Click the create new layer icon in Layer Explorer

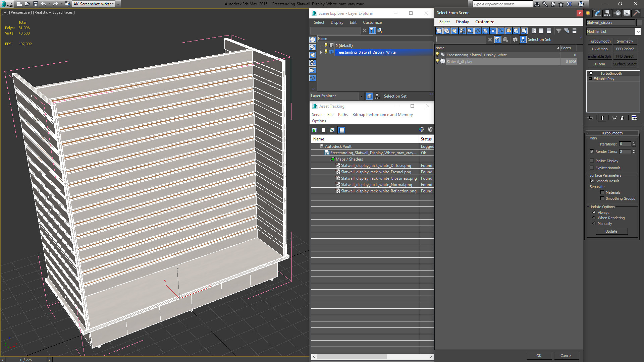(380, 31)
